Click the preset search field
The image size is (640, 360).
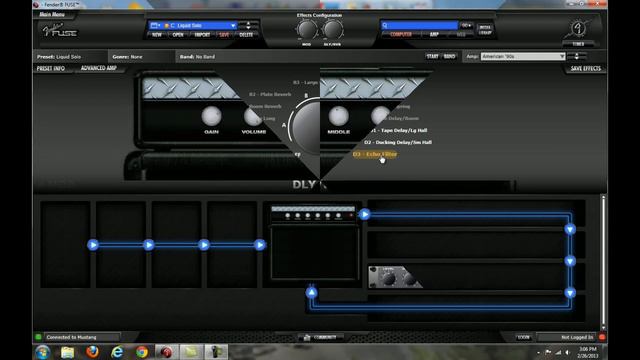click(420, 25)
